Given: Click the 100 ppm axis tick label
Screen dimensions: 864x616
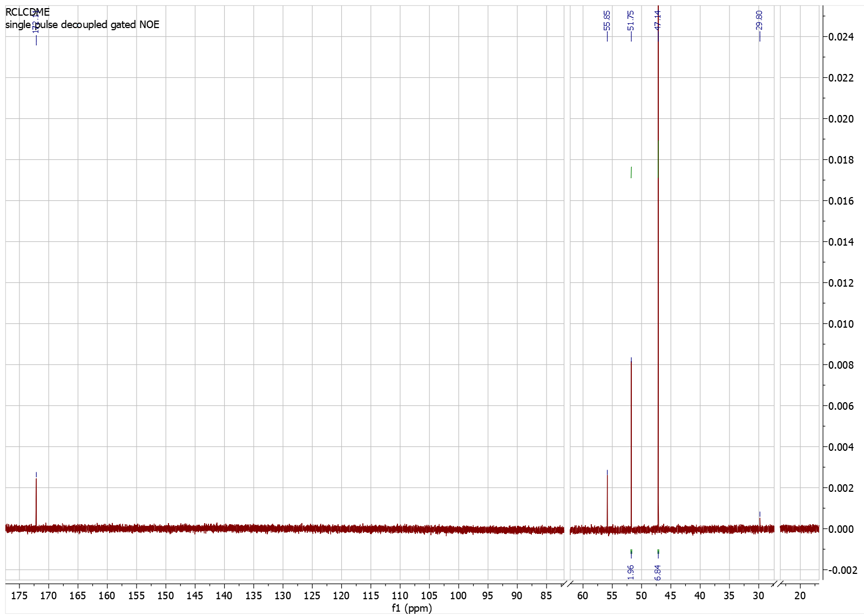Looking at the screenshot, I should point(458,595).
